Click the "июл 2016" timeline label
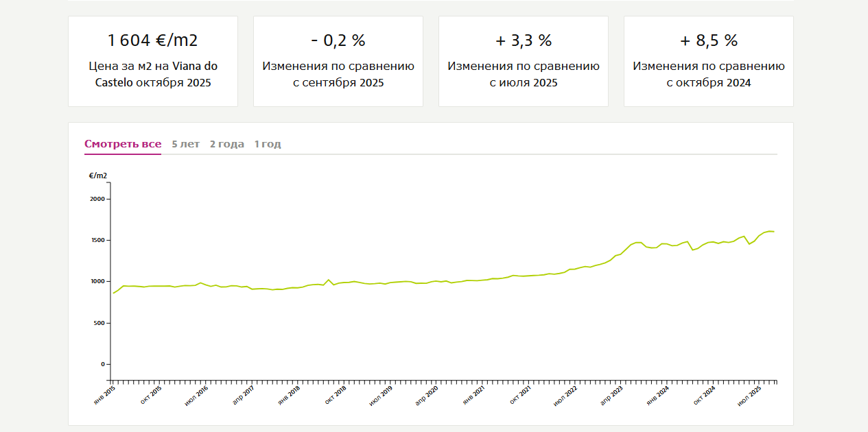 [197, 395]
